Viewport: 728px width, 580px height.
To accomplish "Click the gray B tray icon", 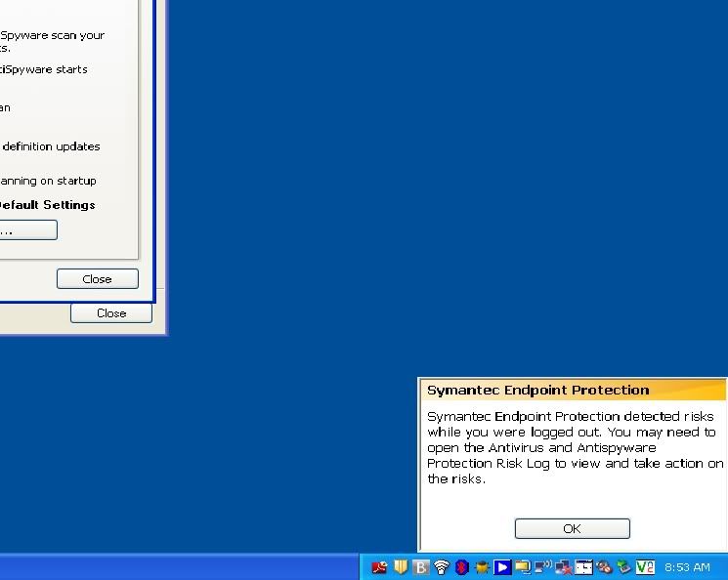I will point(420,567).
